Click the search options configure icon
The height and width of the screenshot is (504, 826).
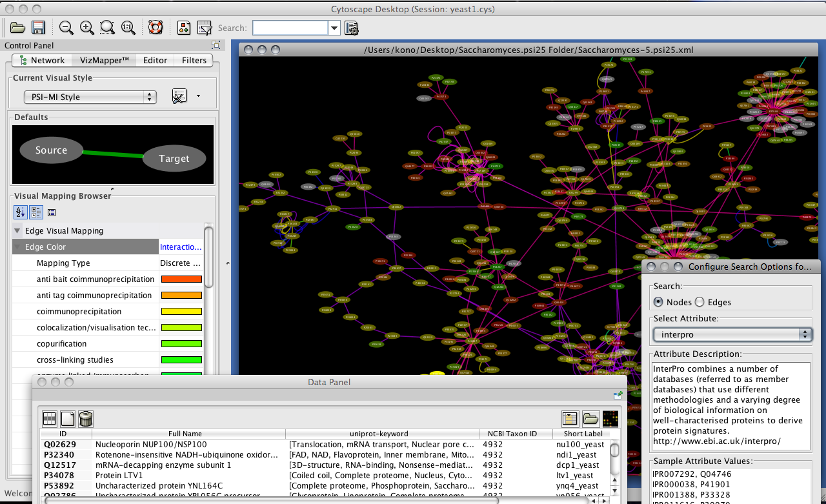(x=352, y=28)
